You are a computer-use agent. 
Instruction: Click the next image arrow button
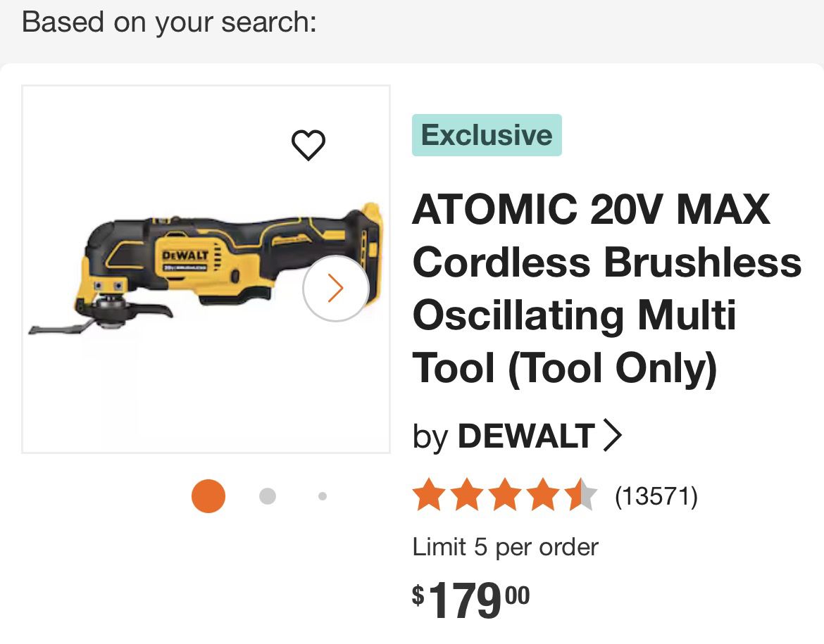tap(336, 288)
